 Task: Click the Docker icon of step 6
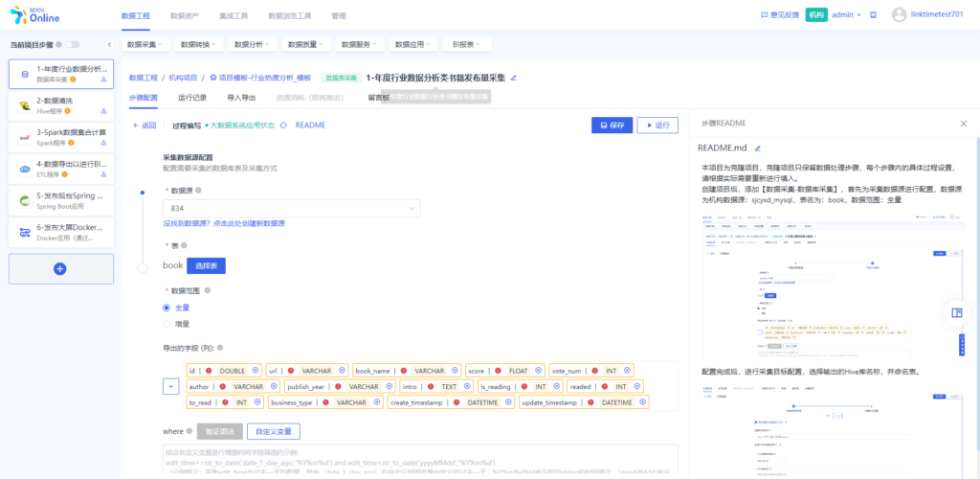click(25, 232)
